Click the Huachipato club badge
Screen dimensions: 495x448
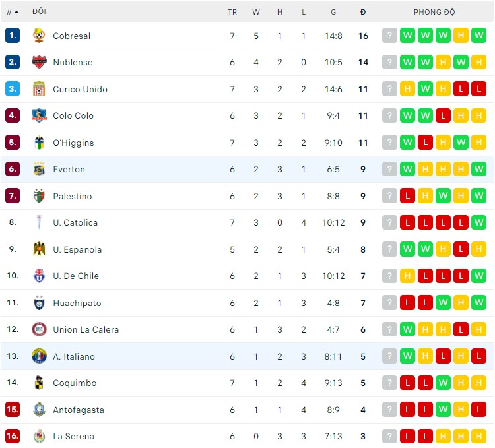[39, 303]
